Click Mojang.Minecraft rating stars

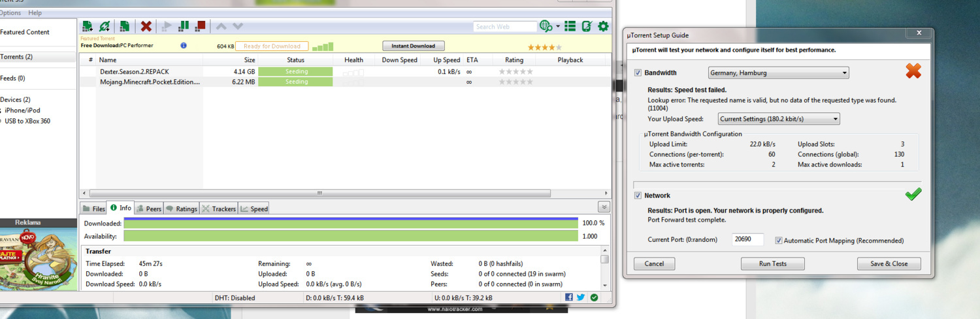coord(516,82)
